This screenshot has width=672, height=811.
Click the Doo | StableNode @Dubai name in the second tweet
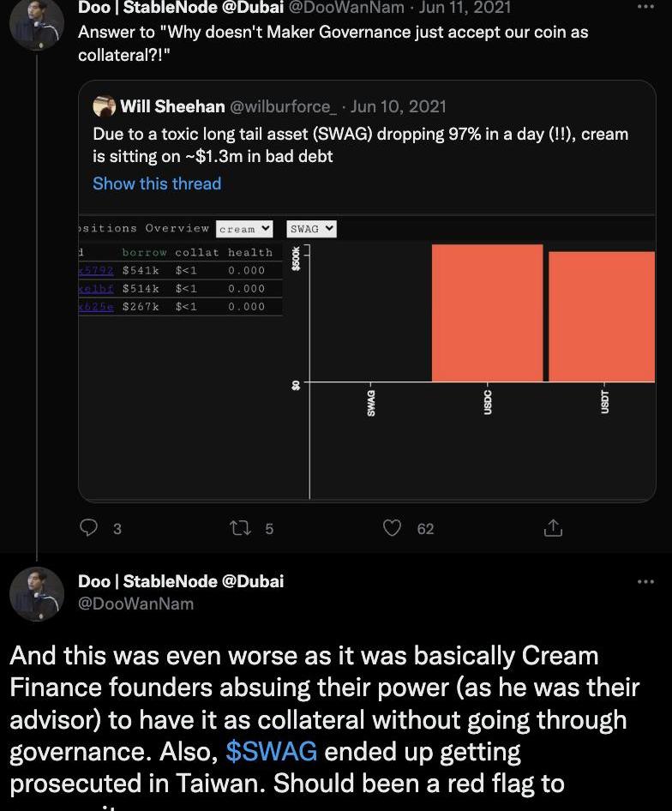180,581
